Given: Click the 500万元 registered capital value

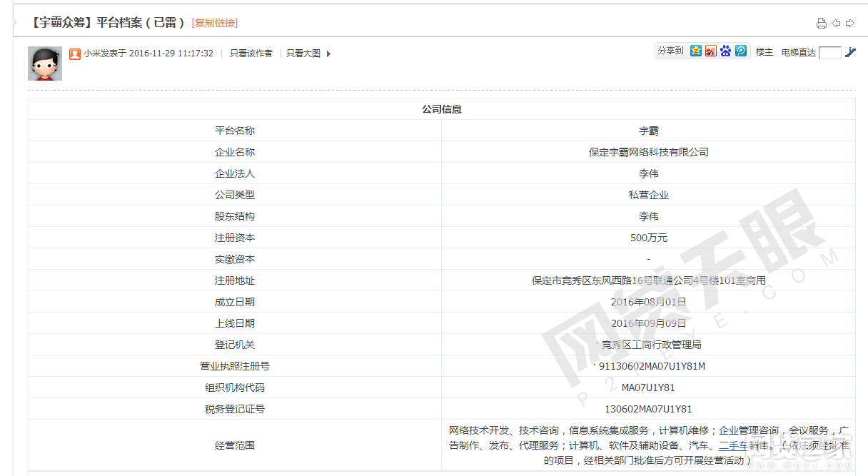Looking at the screenshot, I should (649, 238).
